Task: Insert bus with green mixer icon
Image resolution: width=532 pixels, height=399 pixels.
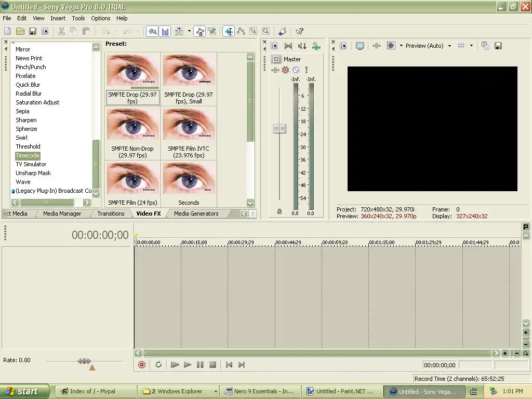Action: 316,46
